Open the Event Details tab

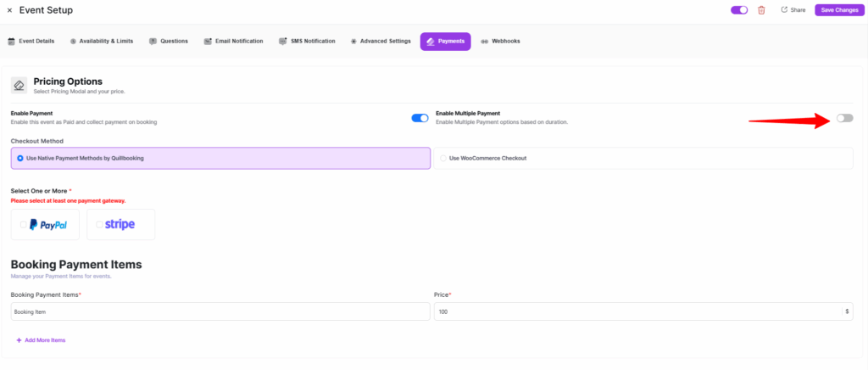click(31, 41)
